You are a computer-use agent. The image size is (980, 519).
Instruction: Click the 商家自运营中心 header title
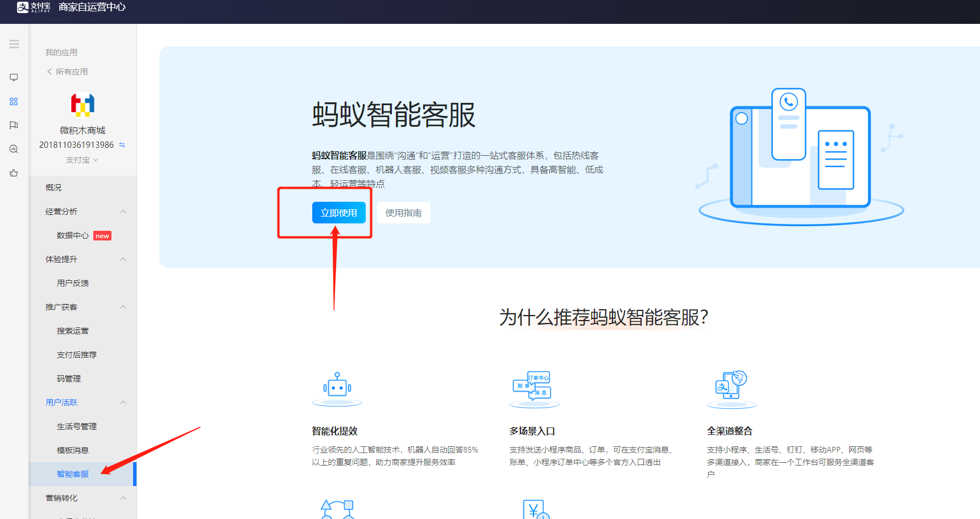[92, 7]
